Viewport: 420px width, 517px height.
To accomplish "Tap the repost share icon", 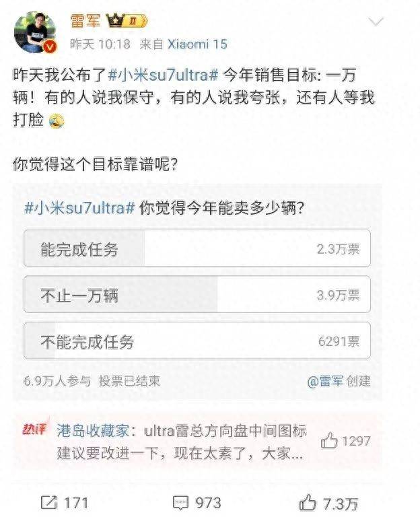I will [x=48, y=502].
